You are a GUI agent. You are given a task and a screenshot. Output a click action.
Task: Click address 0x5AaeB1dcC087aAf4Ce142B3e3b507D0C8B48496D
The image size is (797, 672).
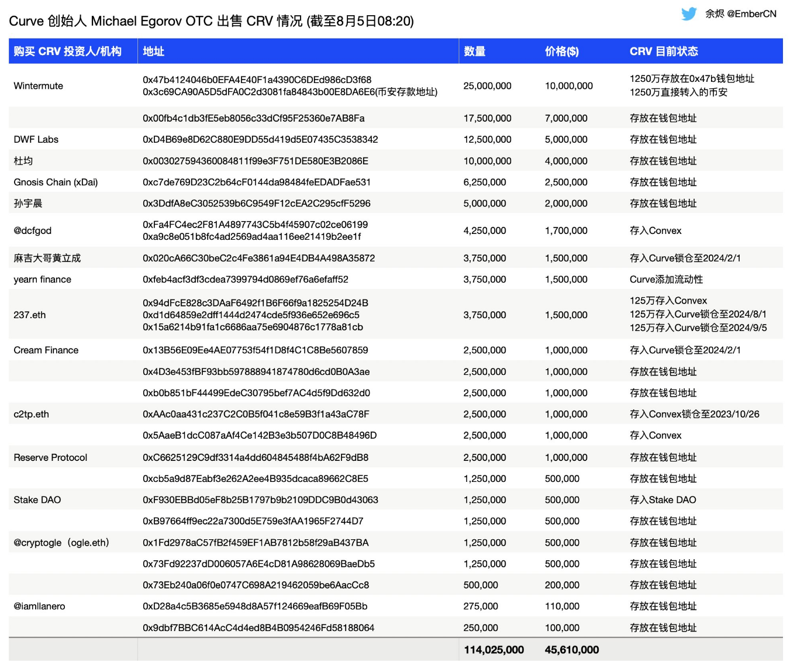point(260,436)
